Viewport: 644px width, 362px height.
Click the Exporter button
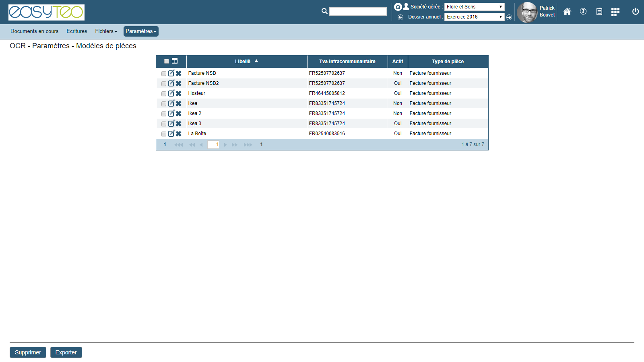(x=66, y=352)
